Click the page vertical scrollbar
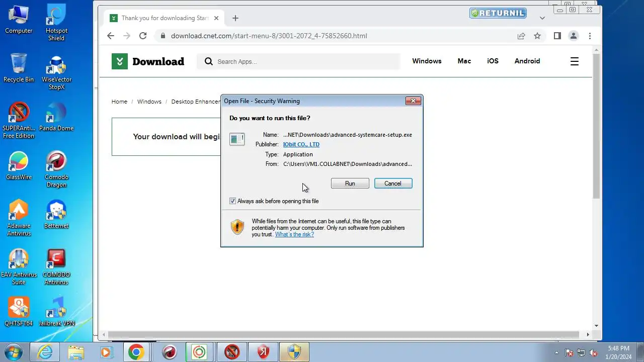644x362 pixels. click(597, 126)
